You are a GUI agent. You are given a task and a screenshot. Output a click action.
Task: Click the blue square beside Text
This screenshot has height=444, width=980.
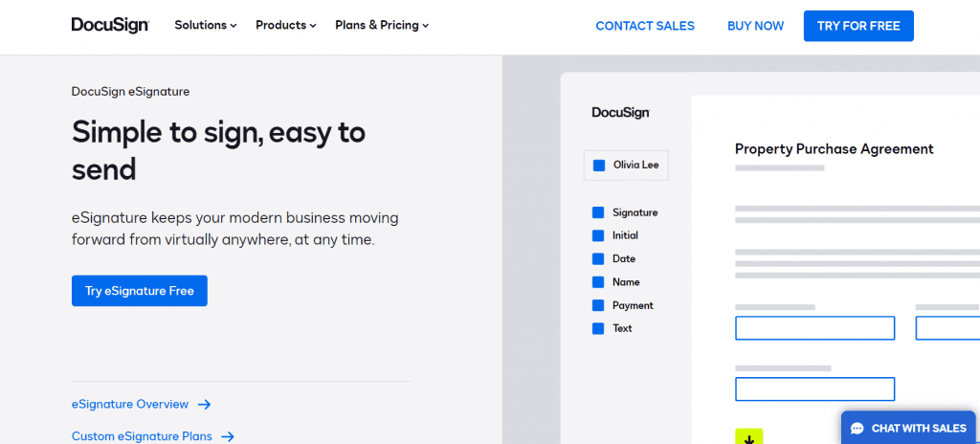[x=598, y=328]
